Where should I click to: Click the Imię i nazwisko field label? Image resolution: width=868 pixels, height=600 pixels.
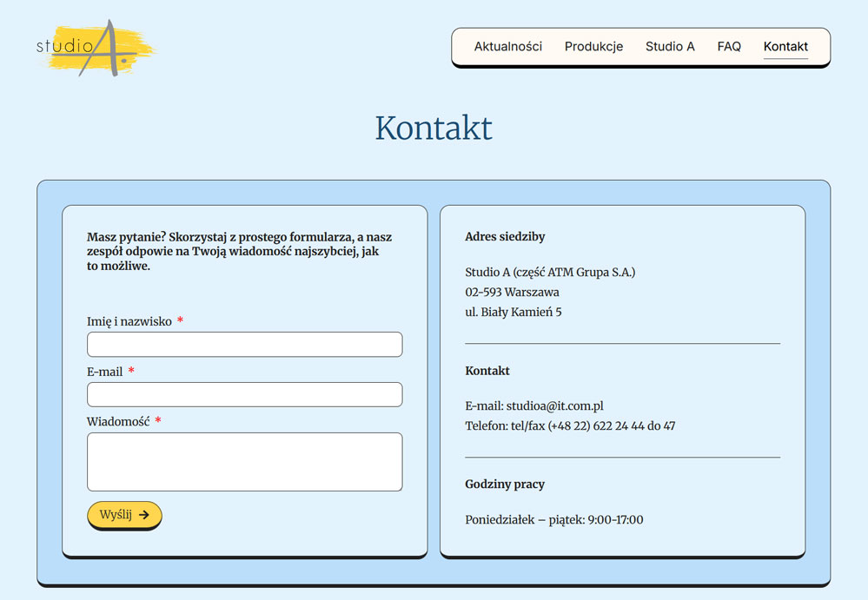[129, 321]
